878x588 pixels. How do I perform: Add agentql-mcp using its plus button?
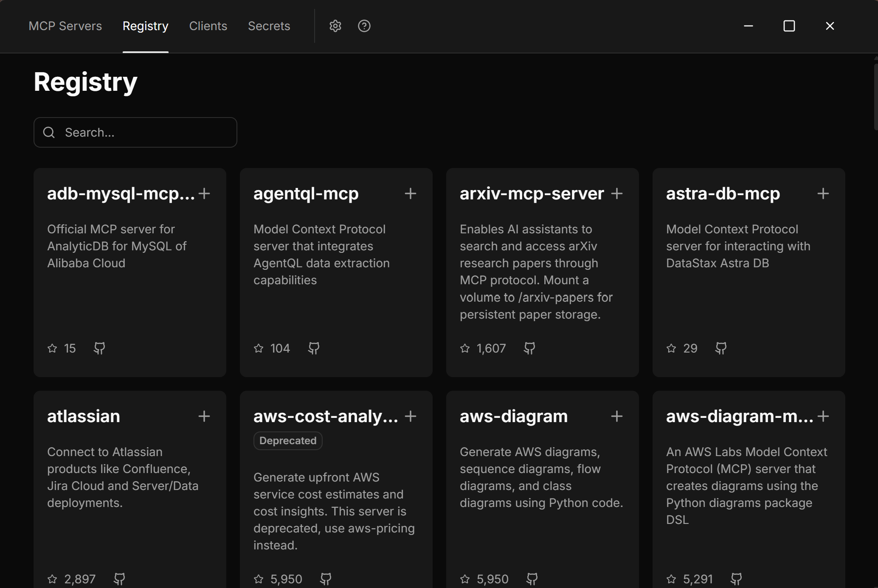(411, 193)
